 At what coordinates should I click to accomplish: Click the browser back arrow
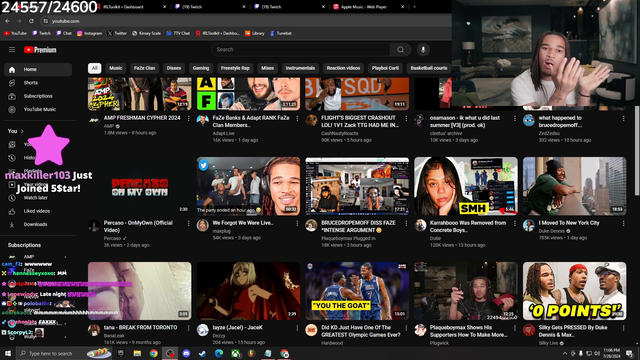click(7, 21)
